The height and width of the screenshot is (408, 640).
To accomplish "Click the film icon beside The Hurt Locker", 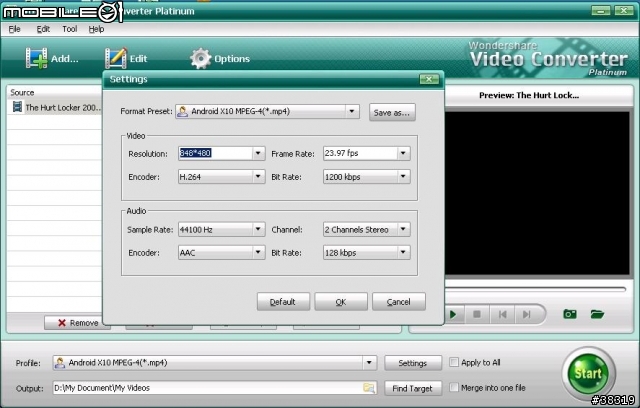I will coord(17,107).
